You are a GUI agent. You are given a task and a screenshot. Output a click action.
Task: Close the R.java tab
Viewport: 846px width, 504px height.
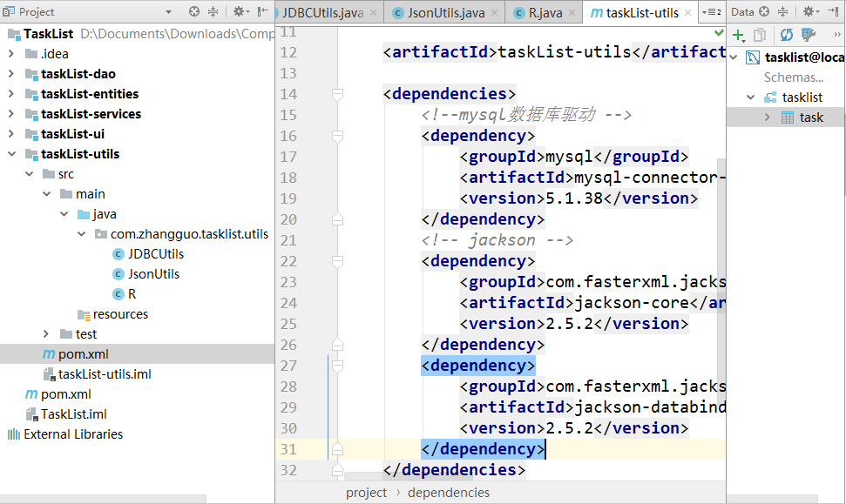(572, 12)
